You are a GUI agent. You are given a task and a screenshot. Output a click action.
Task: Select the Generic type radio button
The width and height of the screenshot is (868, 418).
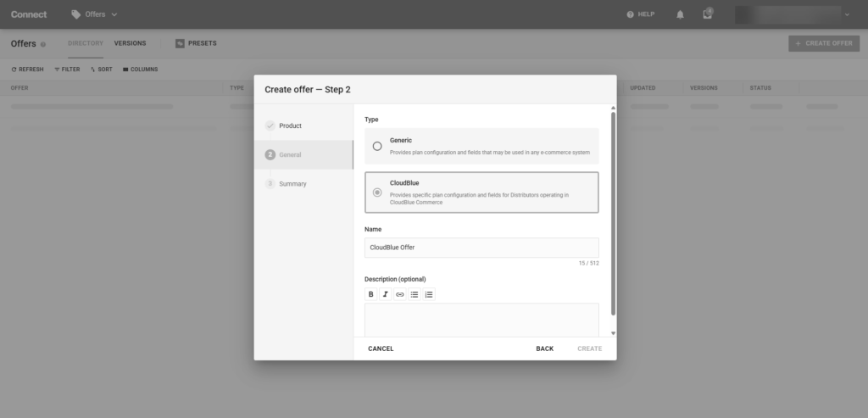coord(377,146)
